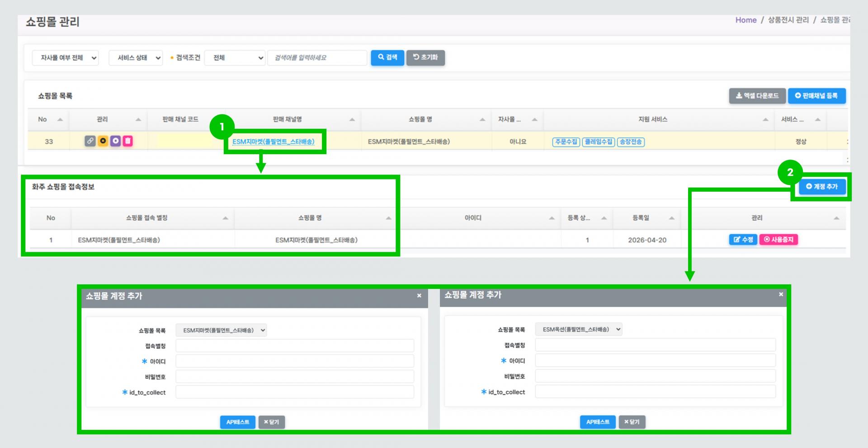The image size is (868, 448).
Task: Focus 접속별칭 field in right dialog
Action: coord(656,345)
